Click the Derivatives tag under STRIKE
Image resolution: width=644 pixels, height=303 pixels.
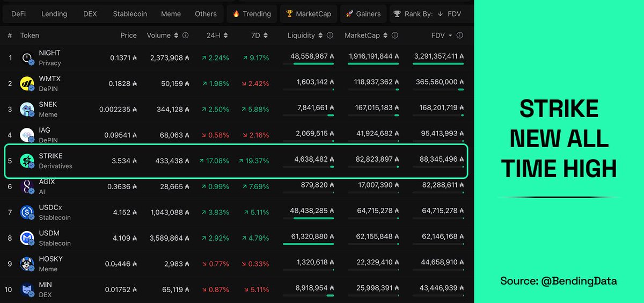point(55,166)
